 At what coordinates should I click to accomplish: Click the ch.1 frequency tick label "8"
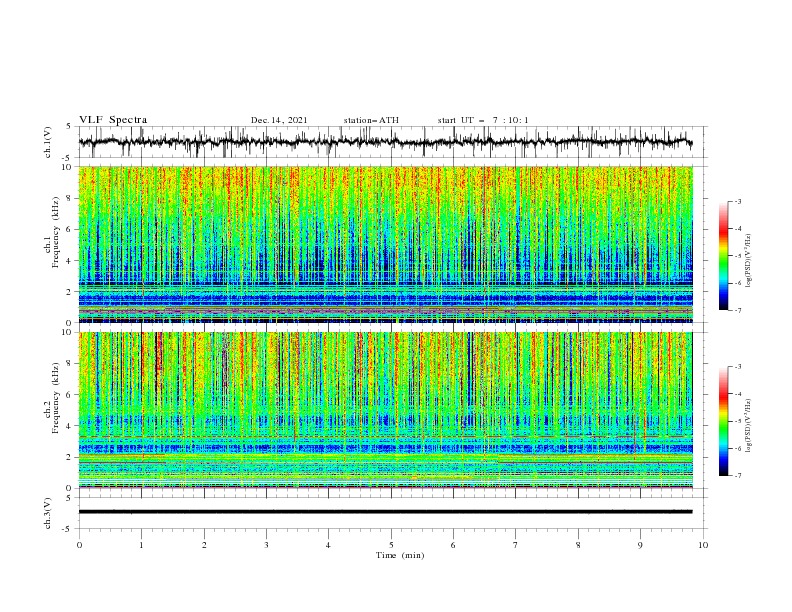coord(70,198)
